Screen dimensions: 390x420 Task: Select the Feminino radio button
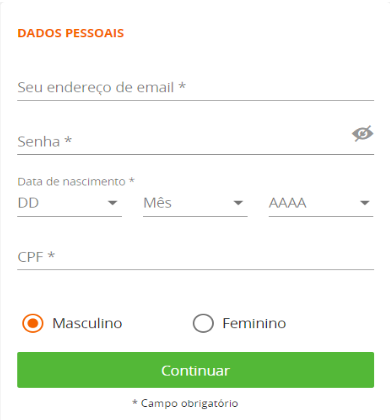[203, 323]
